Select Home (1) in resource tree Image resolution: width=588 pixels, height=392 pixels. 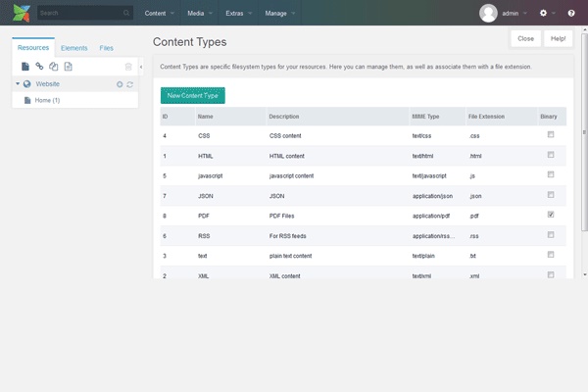point(47,100)
